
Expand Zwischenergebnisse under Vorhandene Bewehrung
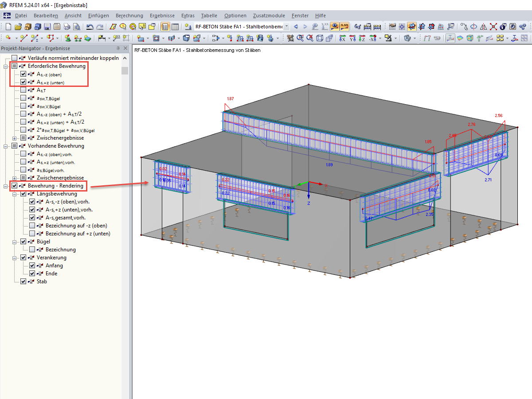tap(15, 178)
